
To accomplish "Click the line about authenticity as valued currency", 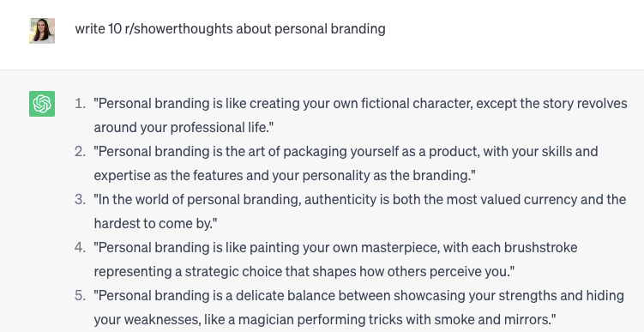I will [x=360, y=200].
